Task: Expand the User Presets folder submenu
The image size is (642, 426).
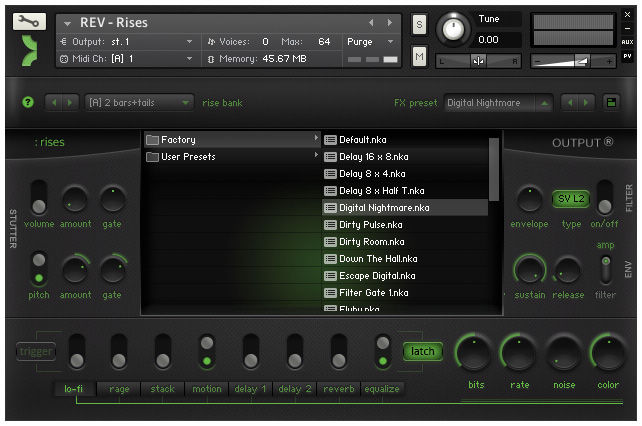Action: 316,155
